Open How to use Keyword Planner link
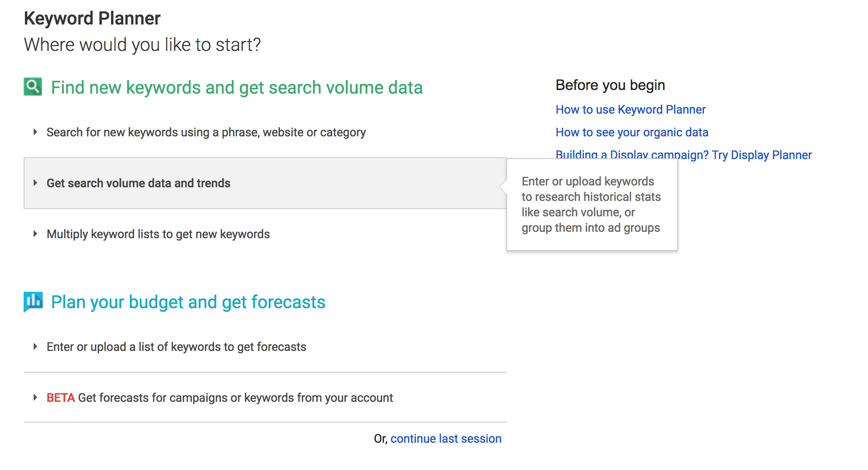The width and height of the screenshot is (868, 470). [630, 110]
